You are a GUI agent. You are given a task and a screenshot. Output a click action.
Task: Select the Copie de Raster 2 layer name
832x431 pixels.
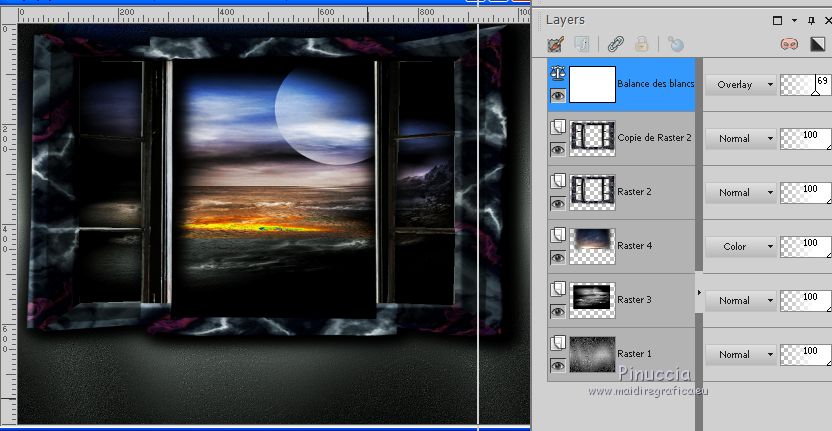pyautogui.click(x=654, y=137)
